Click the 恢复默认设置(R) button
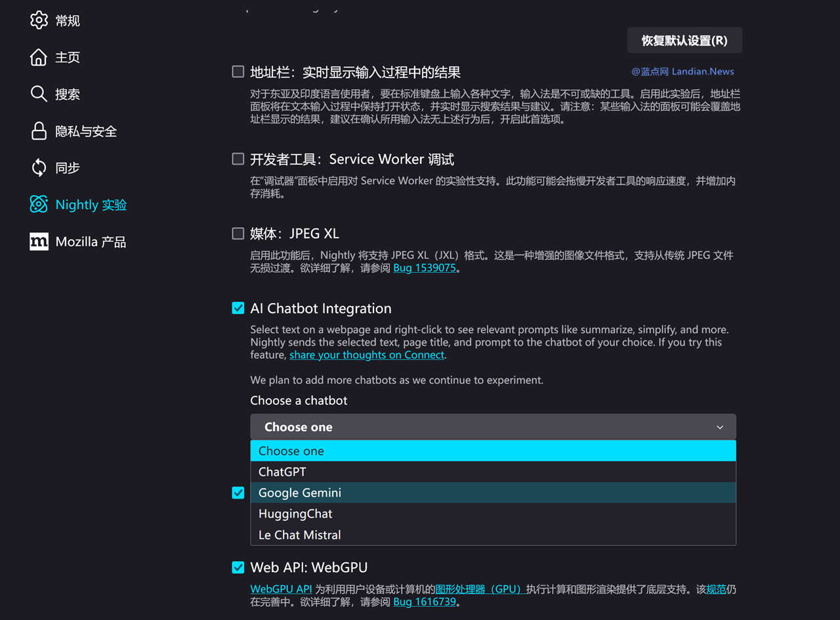840x620 pixels. pos(684,41)
